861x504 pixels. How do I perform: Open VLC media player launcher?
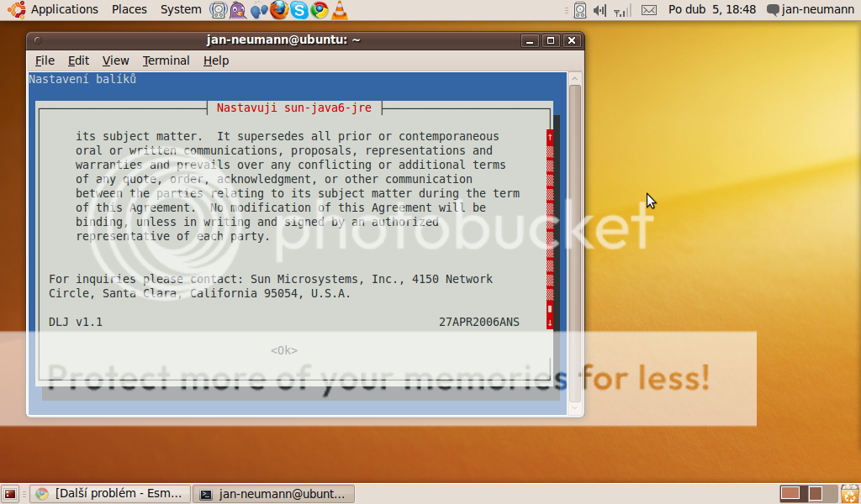tap(339, 10)
